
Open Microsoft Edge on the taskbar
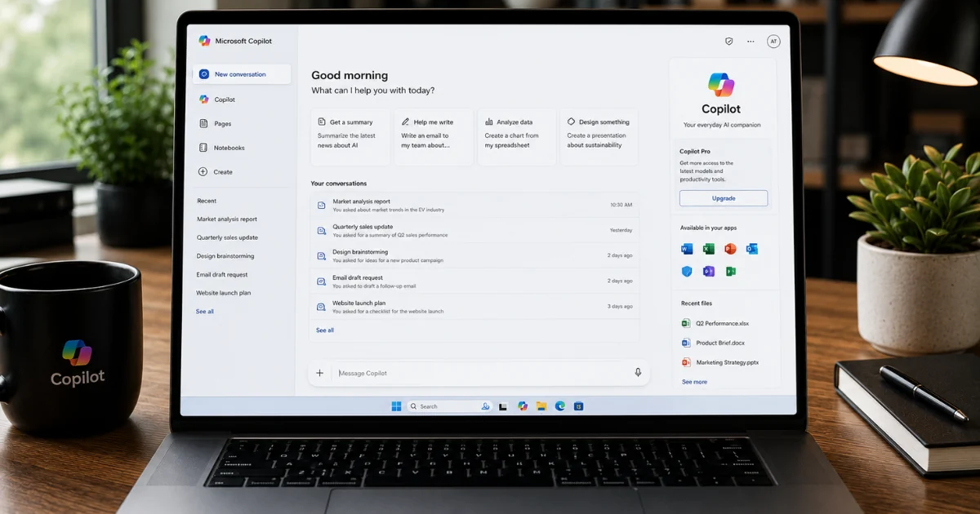tap(560, 405)
